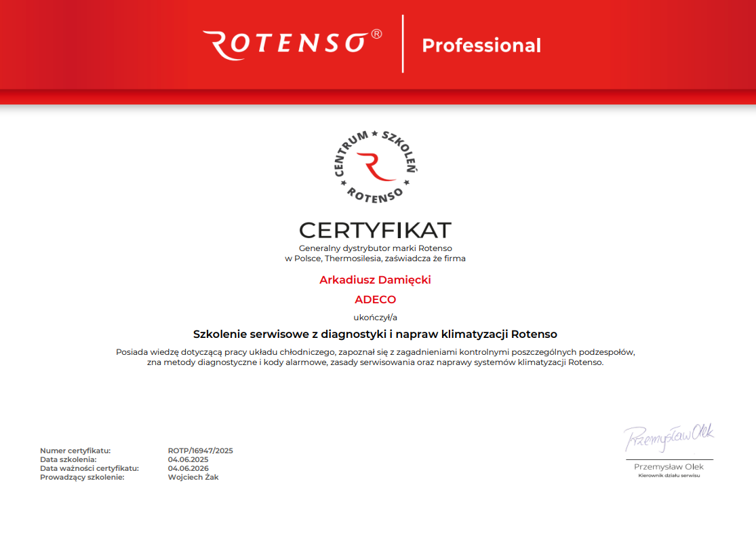Click the certificate number 'ROTP/16947/2025'
Screen dimensions: 756x534
click(201, 451)
